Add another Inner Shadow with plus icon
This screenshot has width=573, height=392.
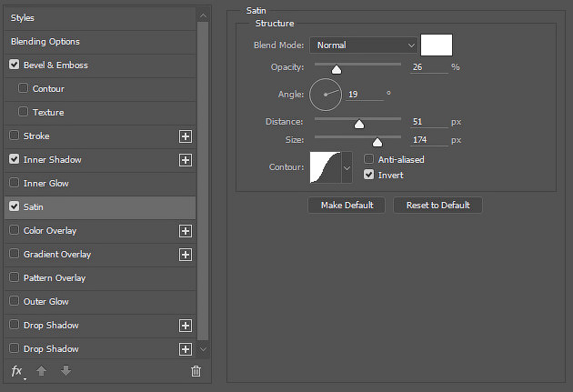point(186,160)
